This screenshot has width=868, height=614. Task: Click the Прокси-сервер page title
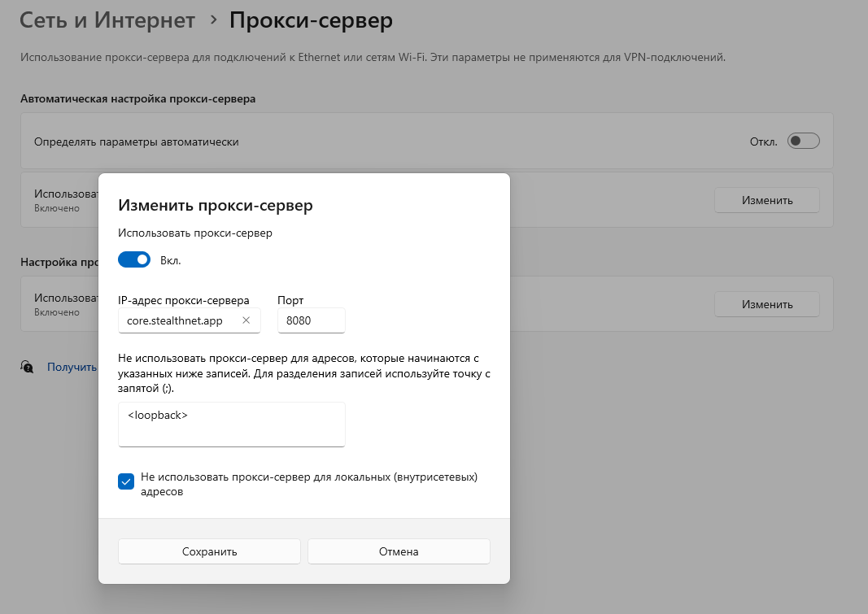click(x=311, y=20)
